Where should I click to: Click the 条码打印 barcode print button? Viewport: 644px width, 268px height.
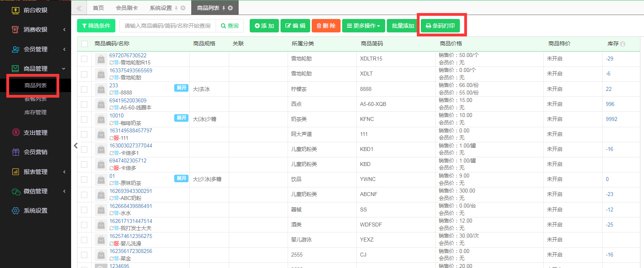click(x=440, y=26)
